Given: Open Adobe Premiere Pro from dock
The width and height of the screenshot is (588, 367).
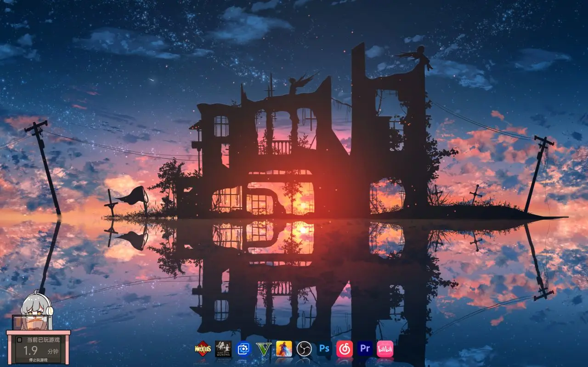Looking at the screenshot, I should pos(365,349).
